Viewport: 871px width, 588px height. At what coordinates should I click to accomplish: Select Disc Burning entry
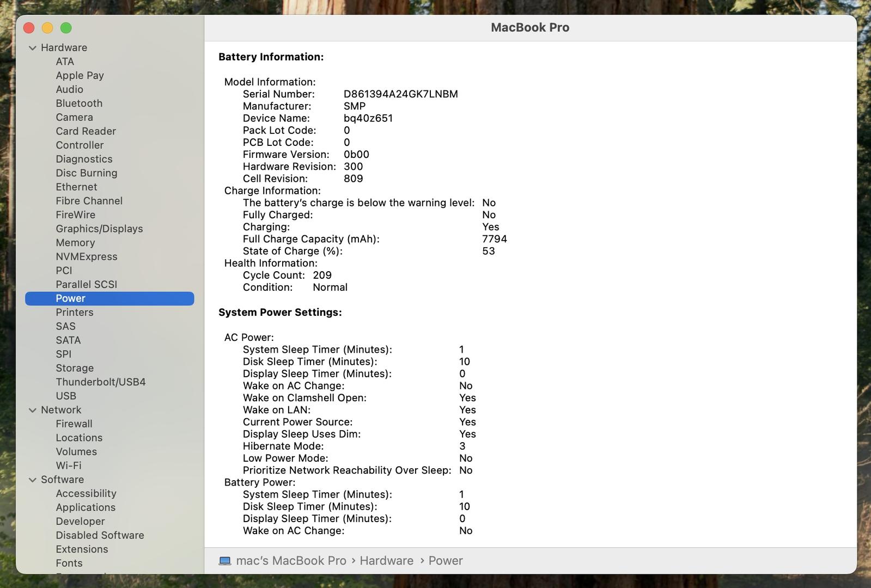(86, 173)
